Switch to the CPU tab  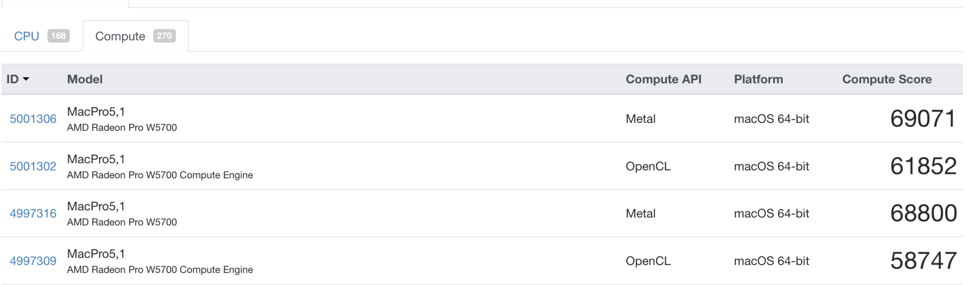(26, 36)
